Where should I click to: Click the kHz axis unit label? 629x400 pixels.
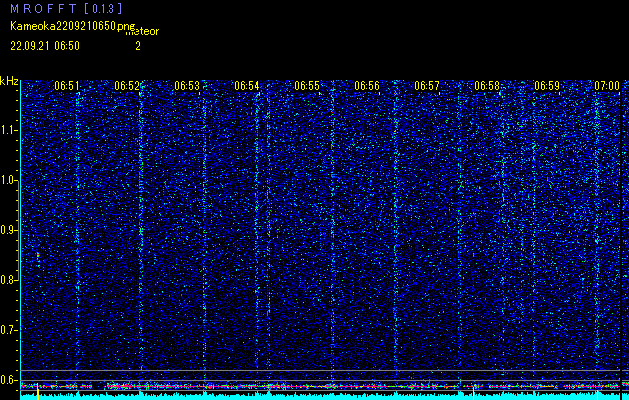tap(9, 81)
